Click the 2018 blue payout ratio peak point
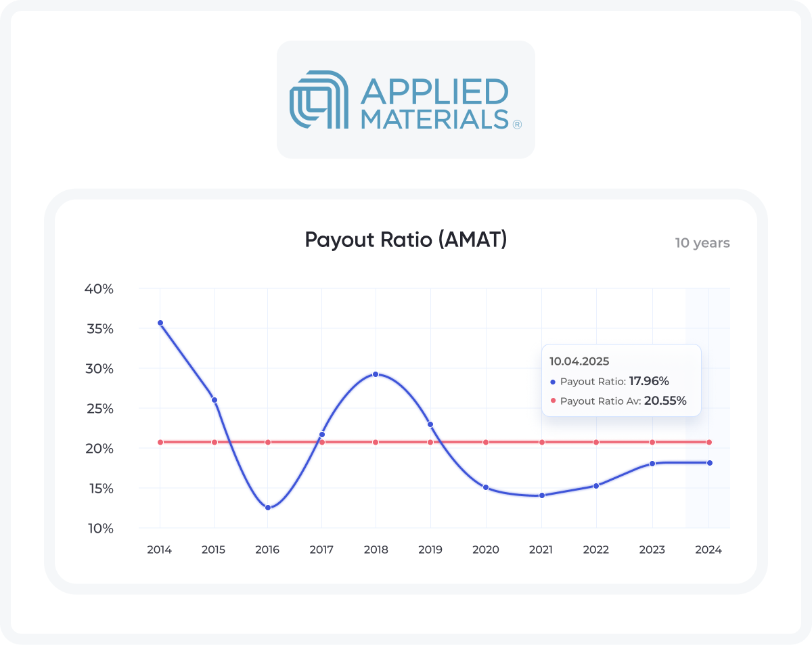Viewport: 812px width, 645px height. pyautogui.click(x=376, y=374)
